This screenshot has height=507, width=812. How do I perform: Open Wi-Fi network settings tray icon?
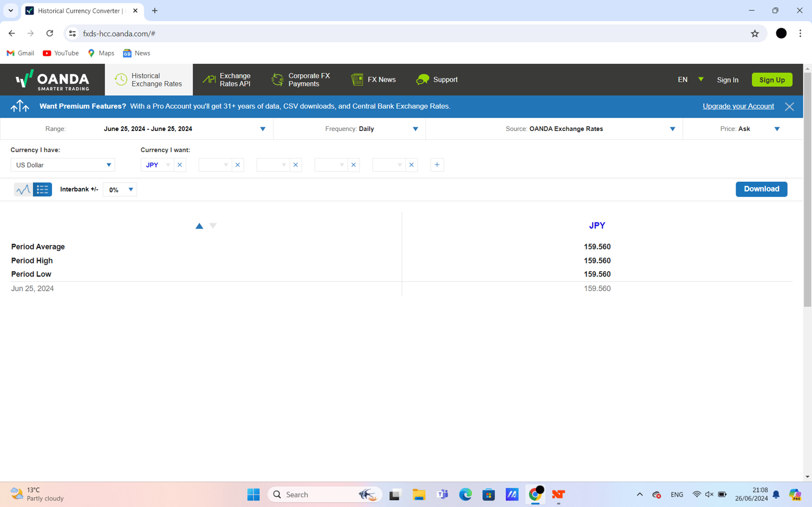coord(697,495)
